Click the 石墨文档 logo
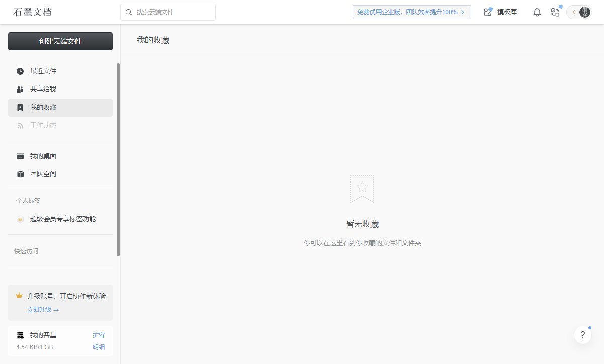This screenshot has height=364, width=604. (x=32, y=12)
